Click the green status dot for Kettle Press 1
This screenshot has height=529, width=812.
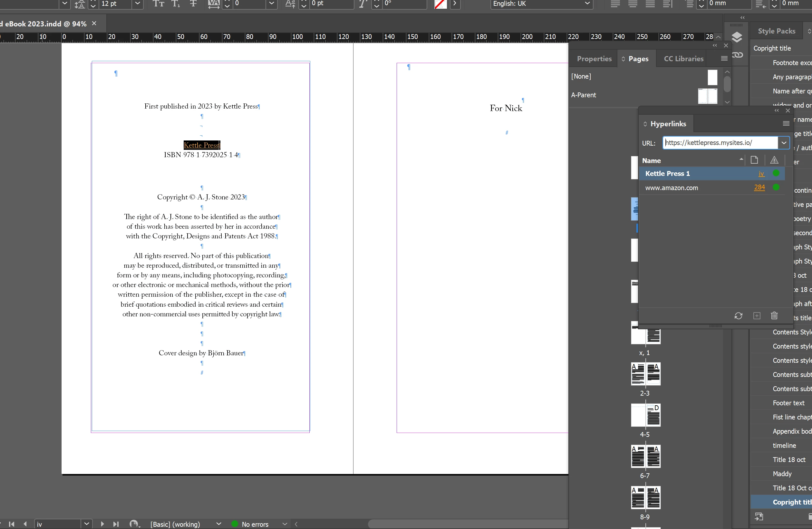point(776,173)
